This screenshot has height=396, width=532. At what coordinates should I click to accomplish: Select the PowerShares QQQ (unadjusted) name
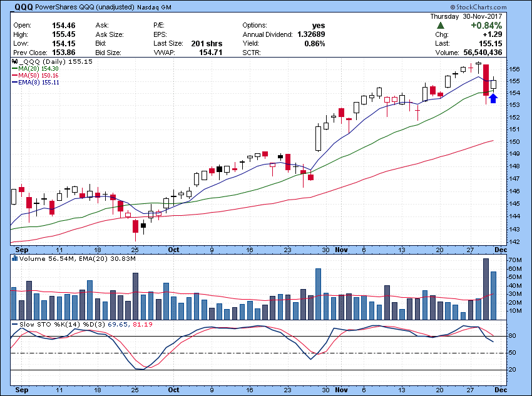[85, 7]
